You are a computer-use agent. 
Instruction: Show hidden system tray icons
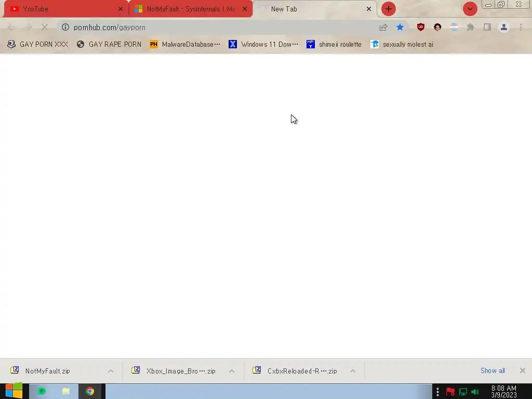click(437, 392)
